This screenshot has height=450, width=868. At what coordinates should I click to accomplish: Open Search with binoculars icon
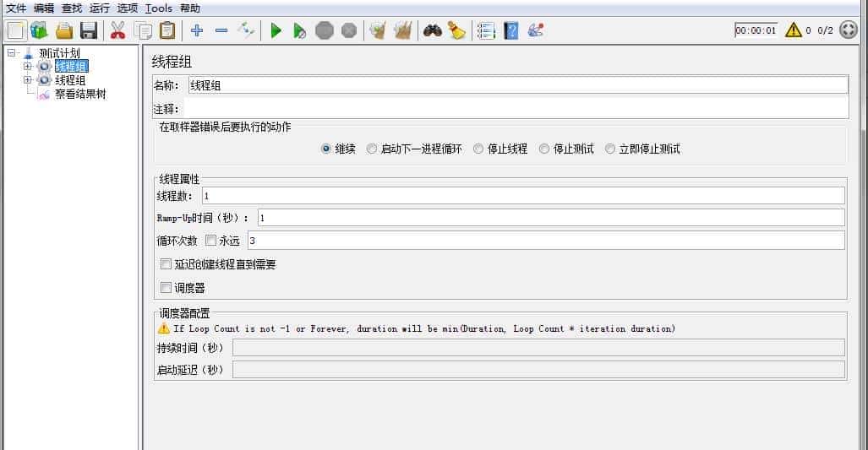pyautogui.click(x=433, y=30)
